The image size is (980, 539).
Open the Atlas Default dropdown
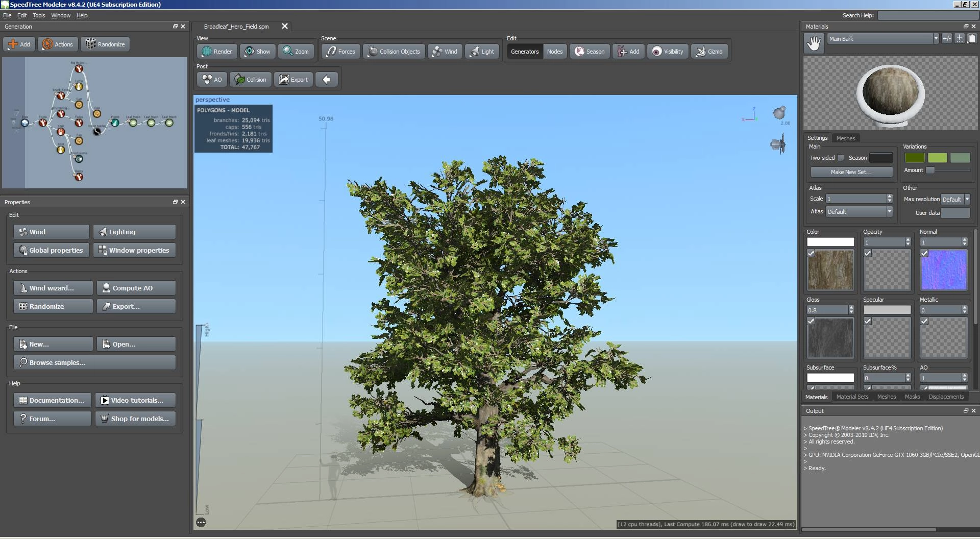(x=859, y=212)
